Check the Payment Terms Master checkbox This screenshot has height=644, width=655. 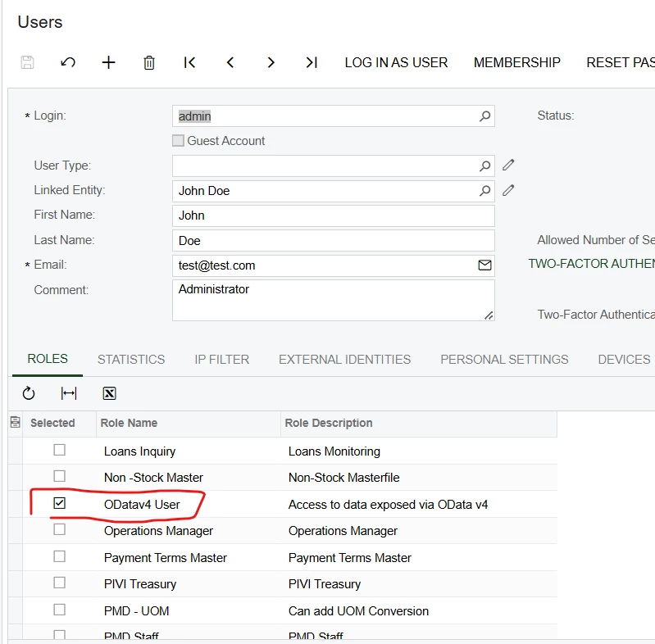[59, 556]
